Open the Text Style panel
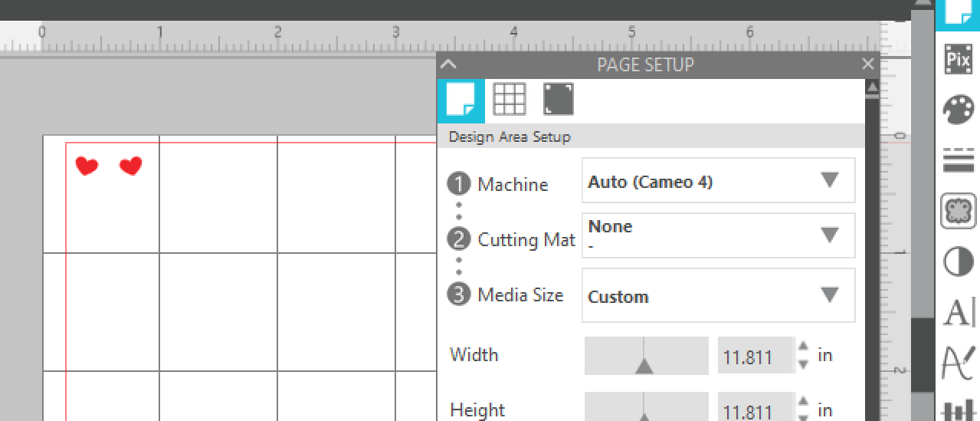Viewport: 980px width, 421px height. click(958, 312)
